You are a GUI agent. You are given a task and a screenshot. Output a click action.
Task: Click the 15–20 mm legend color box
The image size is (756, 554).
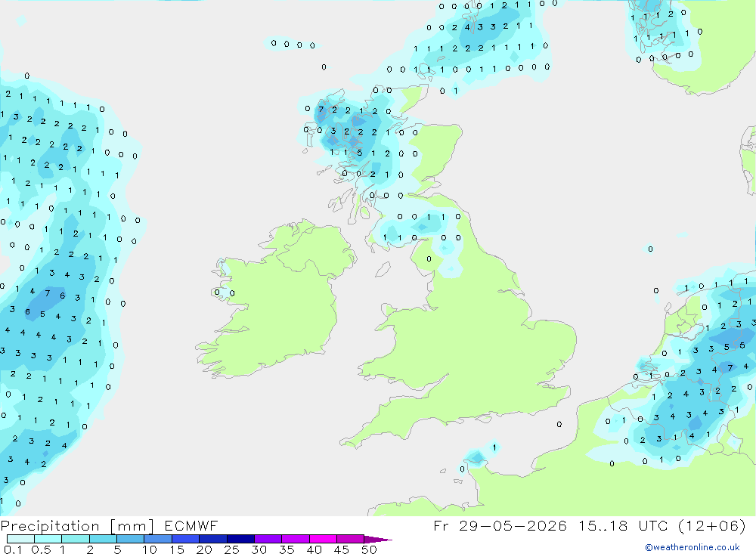coord(186,539)
